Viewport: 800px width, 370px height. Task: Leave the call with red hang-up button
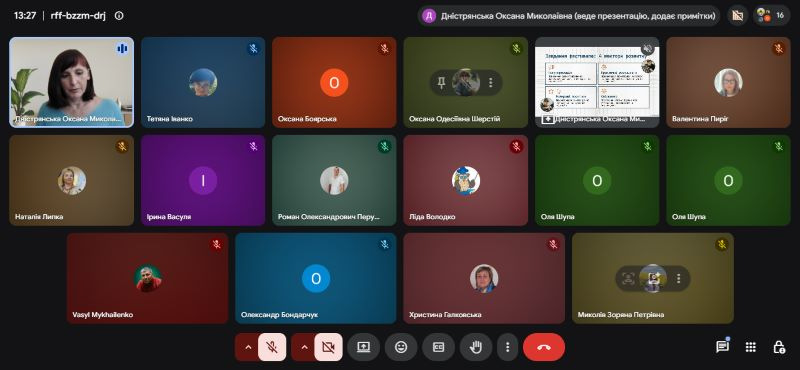[x=544, y=347]
